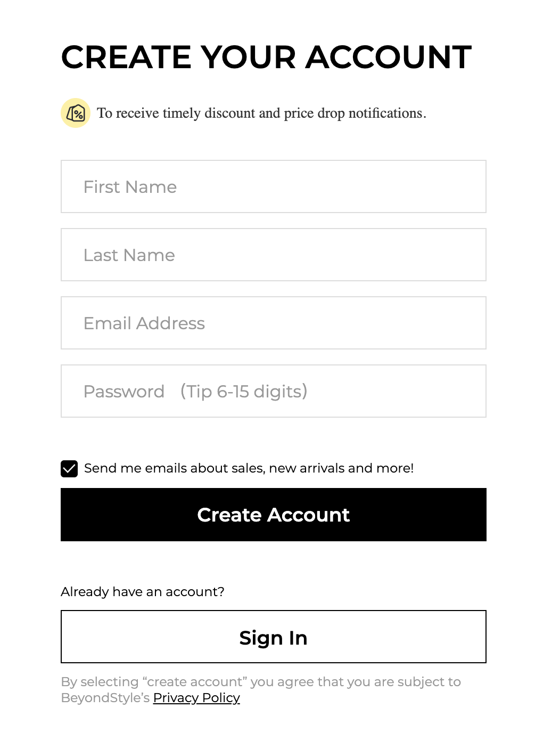560x732 pixels.
Task: Click the Sign In button
Action: point(273,637)
